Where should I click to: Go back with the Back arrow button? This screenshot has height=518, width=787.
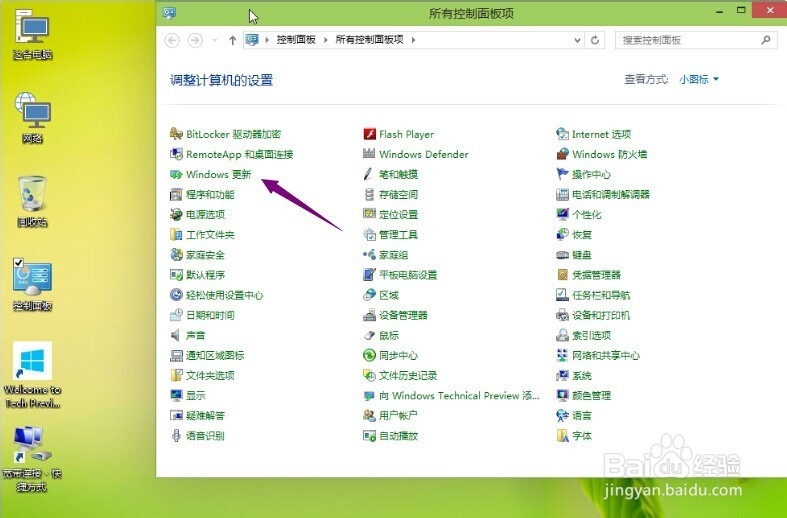[x=172, y=40]
